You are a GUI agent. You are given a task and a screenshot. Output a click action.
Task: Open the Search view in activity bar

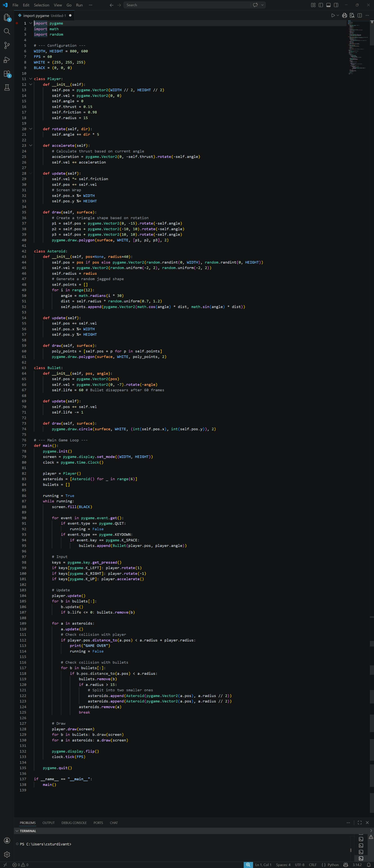click(x=7, y=31)
